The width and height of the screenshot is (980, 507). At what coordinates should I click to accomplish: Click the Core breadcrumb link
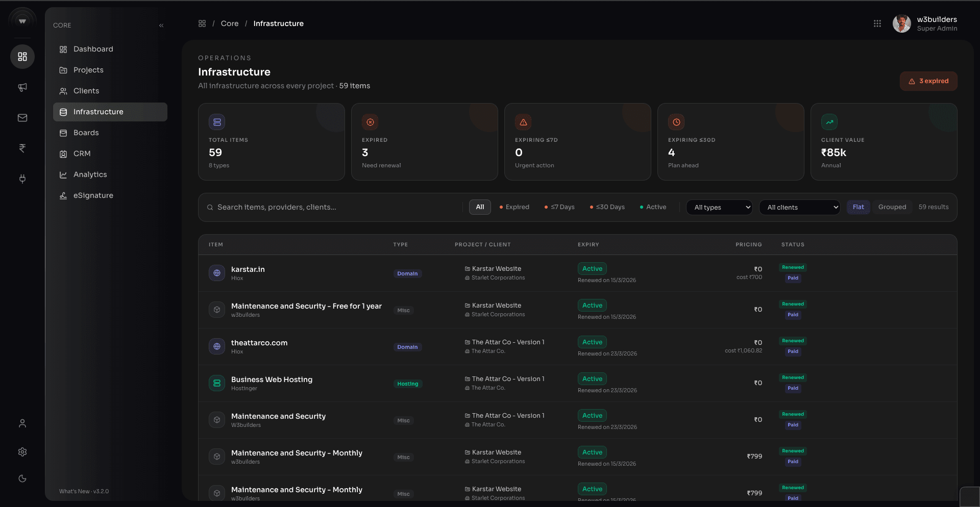(230, 23)
